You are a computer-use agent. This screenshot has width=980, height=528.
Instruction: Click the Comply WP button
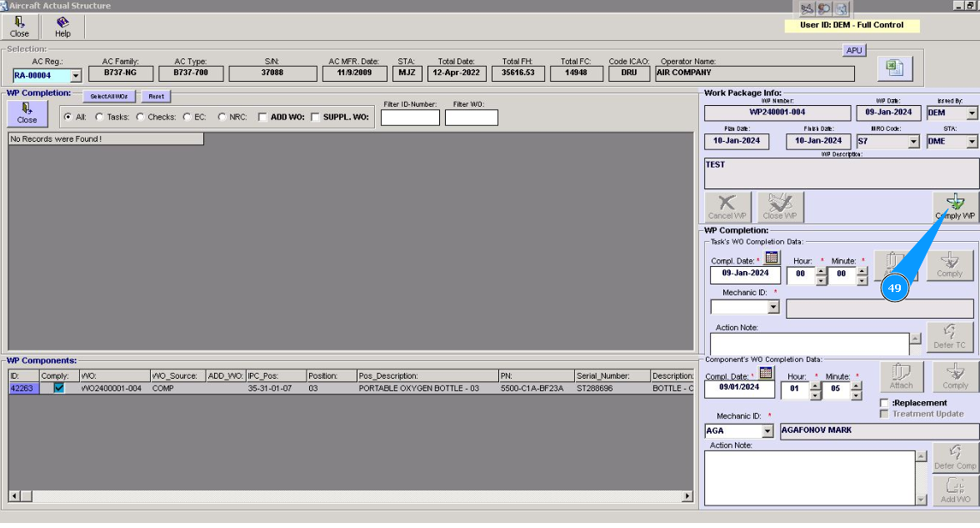(x=956, y=207)
